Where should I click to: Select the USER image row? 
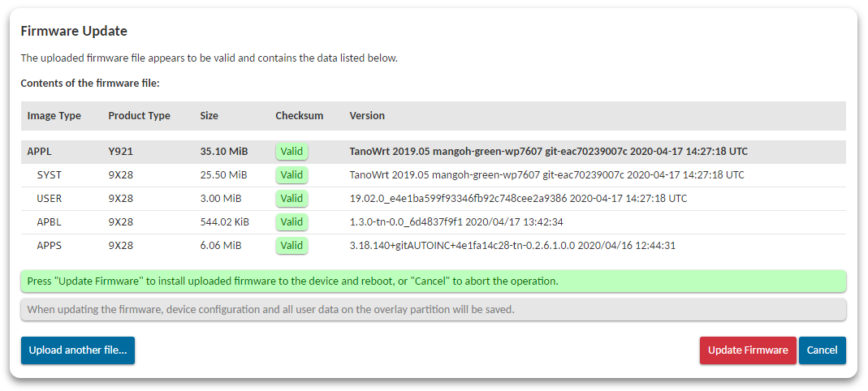(434, 199)
